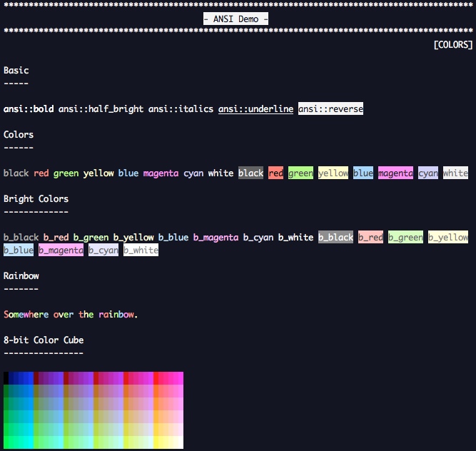Click the gray foreground word 'black'
This screenshot has width=476, height=451.
click(x=16, y=173)
